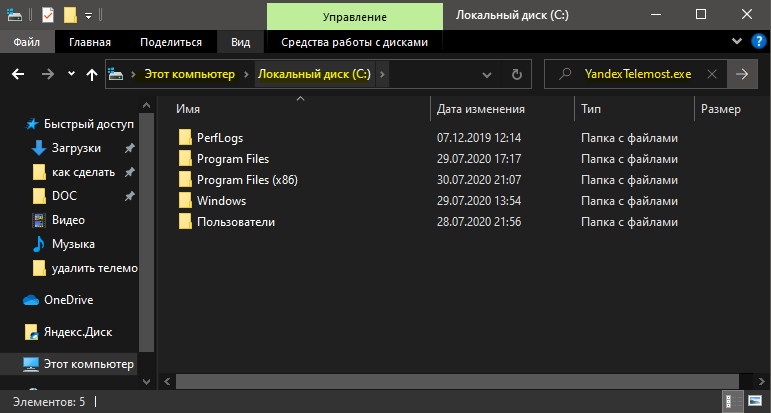Image resolution: width=771 pixels, height=413 pixels.
Task: Expand the chevron before Этот компьютер breadcrumb
Action: click(133, 75)
